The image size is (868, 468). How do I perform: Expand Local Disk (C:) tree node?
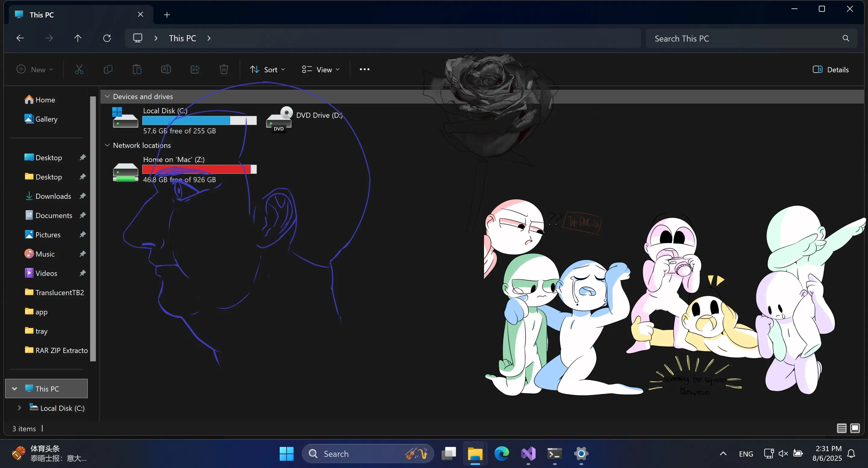[20, 408]
